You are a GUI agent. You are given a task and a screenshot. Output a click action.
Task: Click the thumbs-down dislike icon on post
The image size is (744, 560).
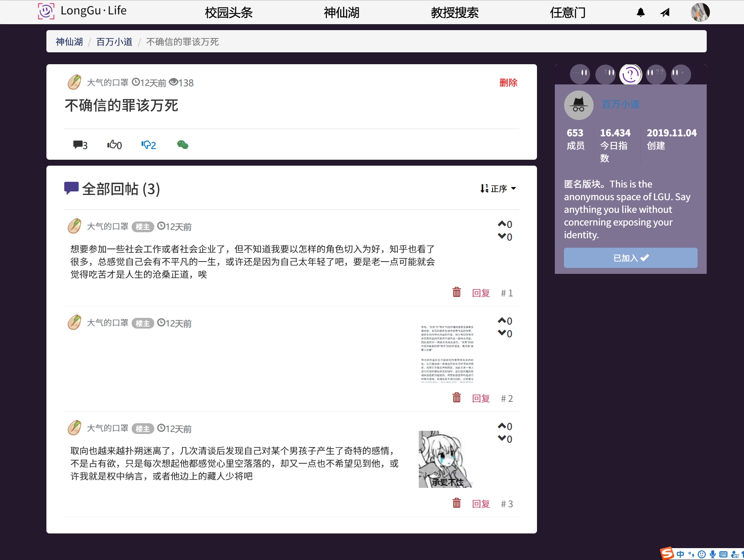pyautogui.click(x=146, y=145)
